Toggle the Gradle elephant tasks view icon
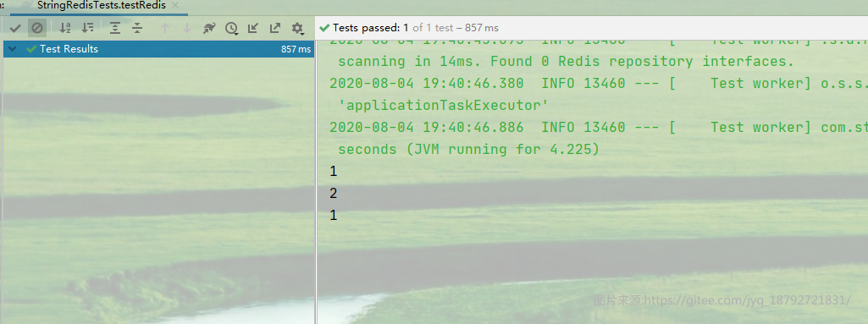Screen dimensions: 868x324 pyautogui.click(x=208, y=28)
